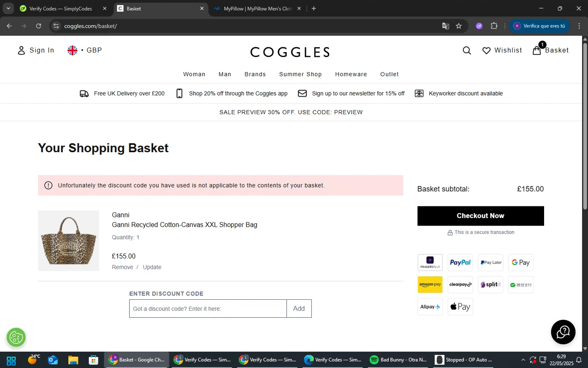The width and height of the screenshot is (588, 368).
Task: Open the Chrome three-dot menu
Action: pyautogui.click(x=579, y=26)
